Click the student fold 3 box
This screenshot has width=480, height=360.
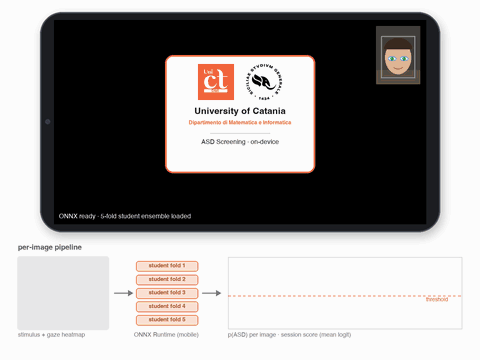click(x=167, y=293)
